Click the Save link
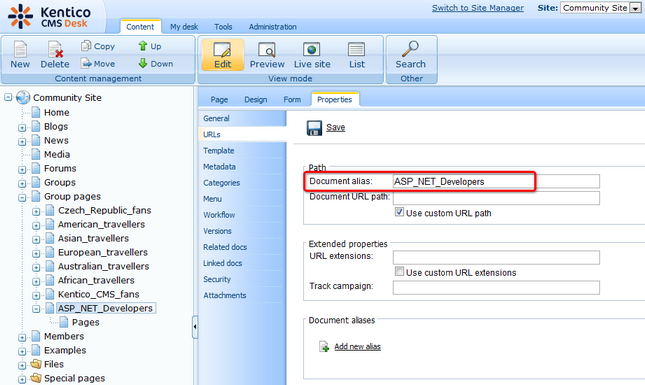Screen dimensions: 645x385 click(x=335, y=128)
